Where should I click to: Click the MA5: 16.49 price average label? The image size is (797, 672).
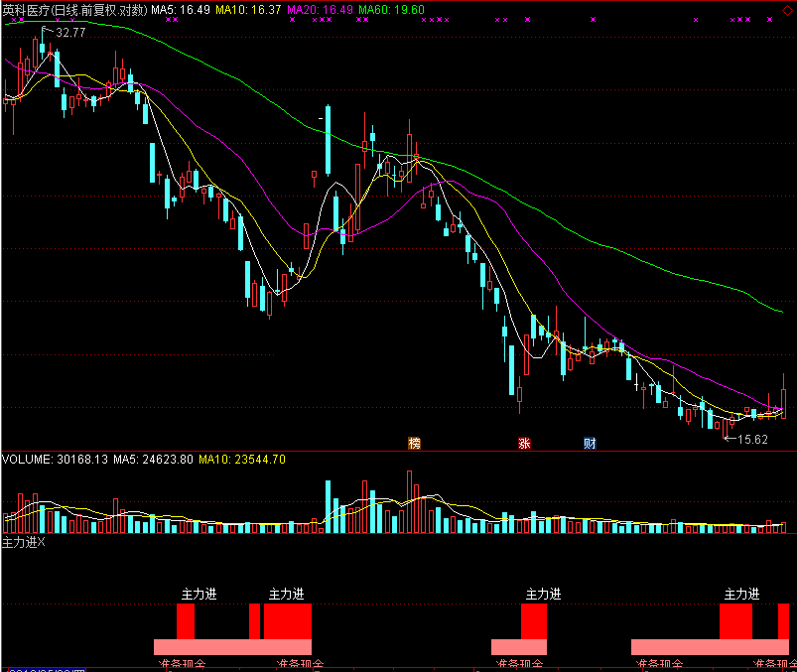point(181,10)
